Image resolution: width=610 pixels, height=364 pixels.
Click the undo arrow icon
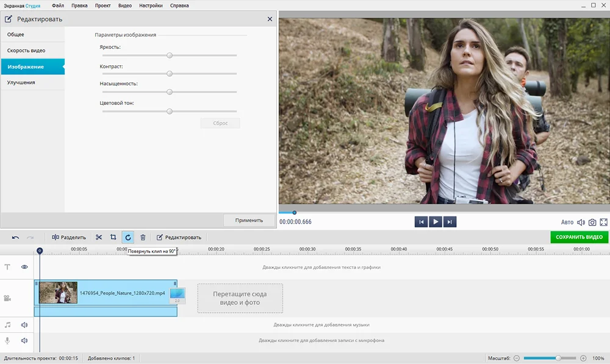(15, 237)
